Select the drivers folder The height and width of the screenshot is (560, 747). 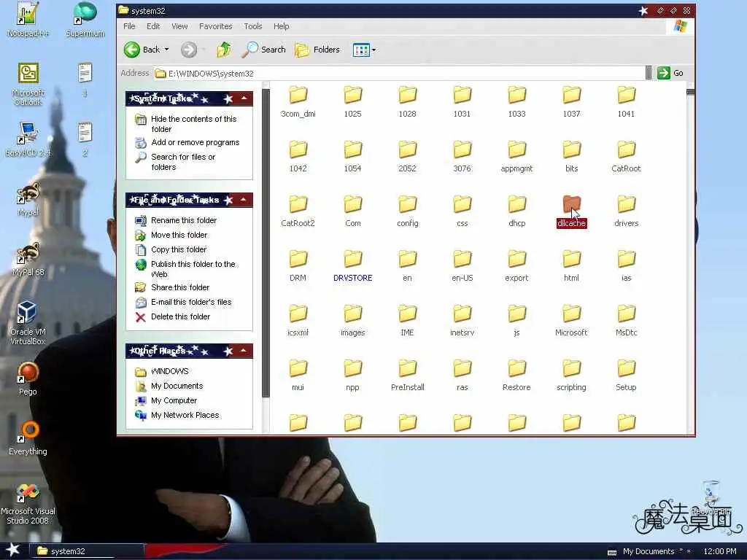click(626, 211)
